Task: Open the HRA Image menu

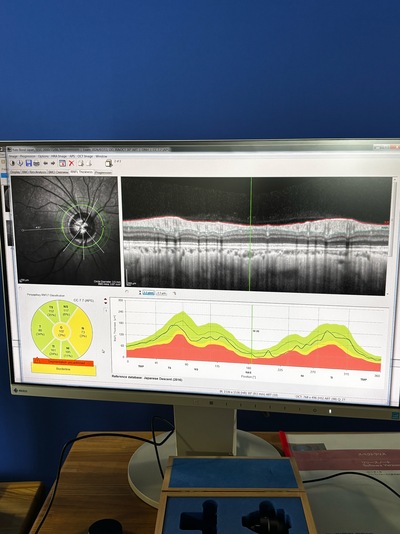Action: coord(59,156)
